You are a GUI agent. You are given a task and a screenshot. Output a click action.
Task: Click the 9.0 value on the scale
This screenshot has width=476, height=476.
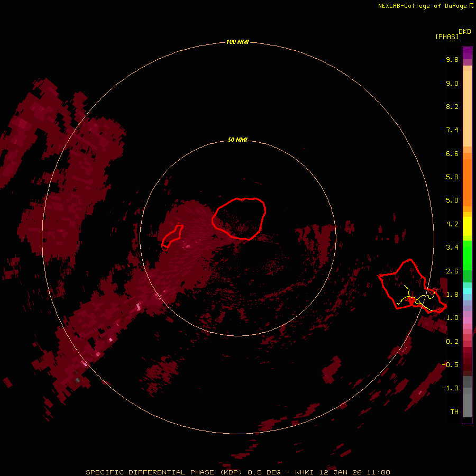coord(452,83)
